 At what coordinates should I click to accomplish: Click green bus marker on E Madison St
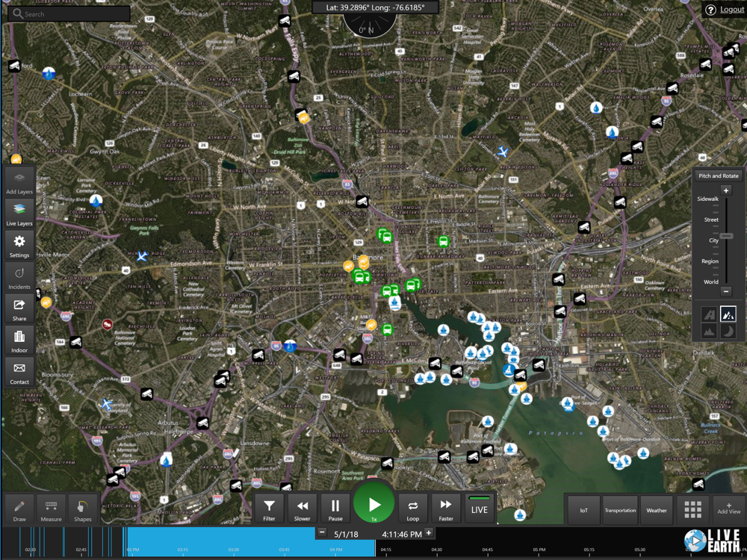coord(444,241)
